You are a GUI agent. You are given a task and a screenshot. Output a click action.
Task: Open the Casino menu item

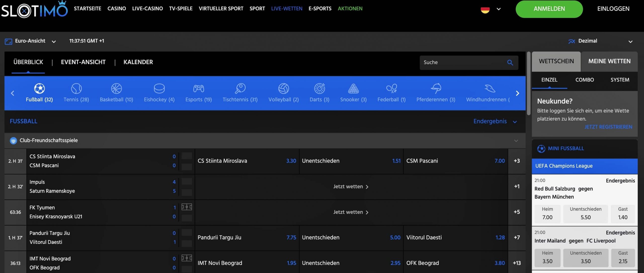click(117, 9)
